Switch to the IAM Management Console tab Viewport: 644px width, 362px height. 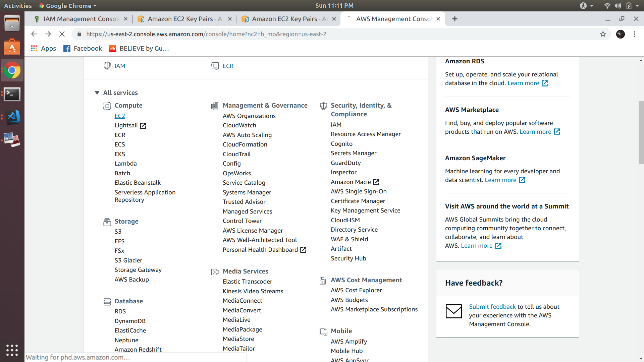coord(80,19)
